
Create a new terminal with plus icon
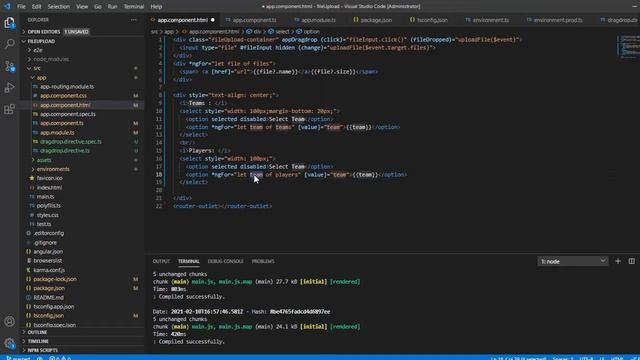(618, 261)
